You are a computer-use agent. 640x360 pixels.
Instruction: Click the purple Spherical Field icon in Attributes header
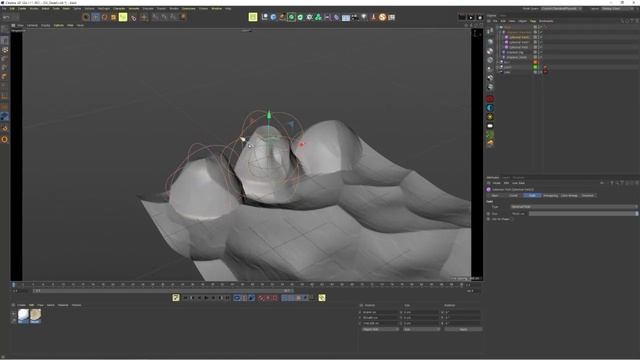489,189
